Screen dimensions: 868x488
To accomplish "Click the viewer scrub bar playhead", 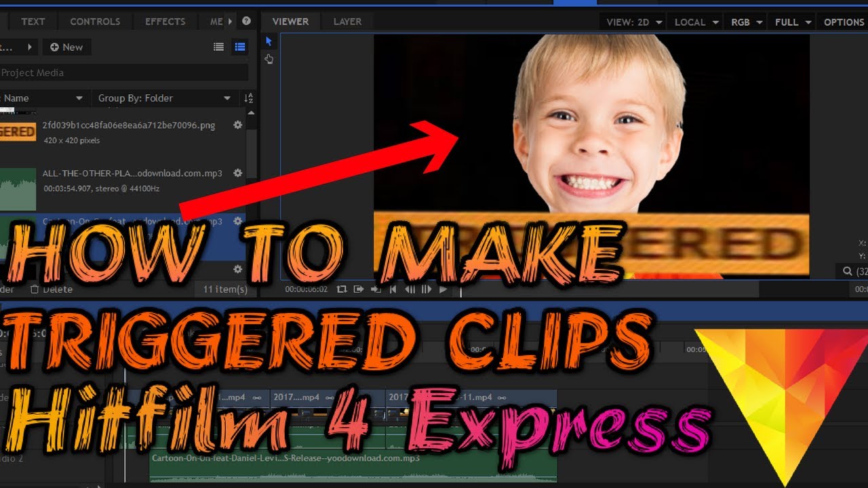I will [x=460, y=291].
